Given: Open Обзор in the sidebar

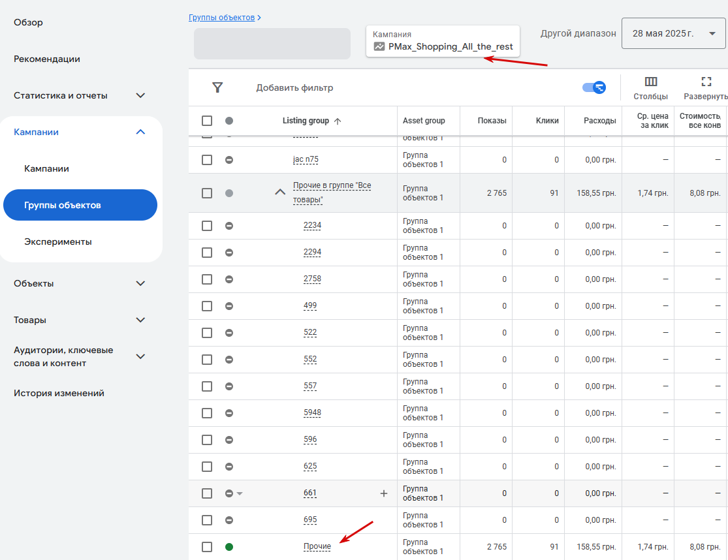Looking at the screenshot, I should 28,22.
